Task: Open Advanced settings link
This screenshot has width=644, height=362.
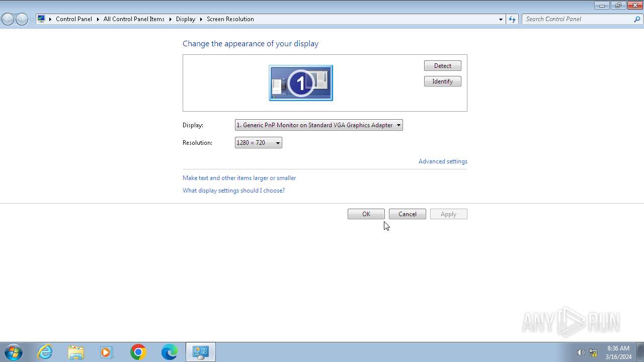Action: pyautogui.click(x=443, y=161)
